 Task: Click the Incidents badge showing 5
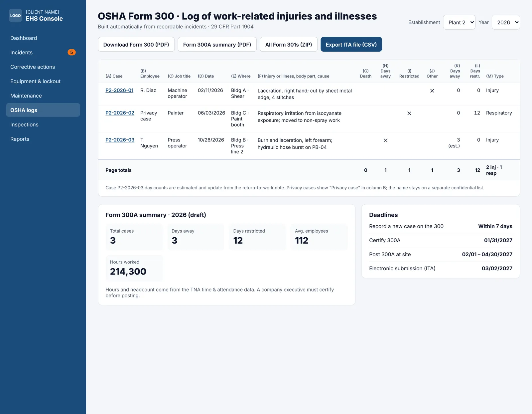point(71,52)
